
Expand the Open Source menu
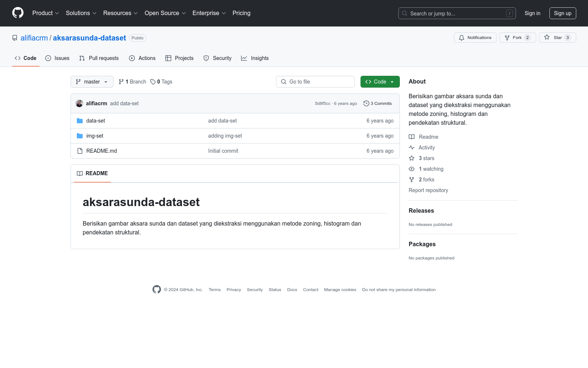tap(165, 13)
